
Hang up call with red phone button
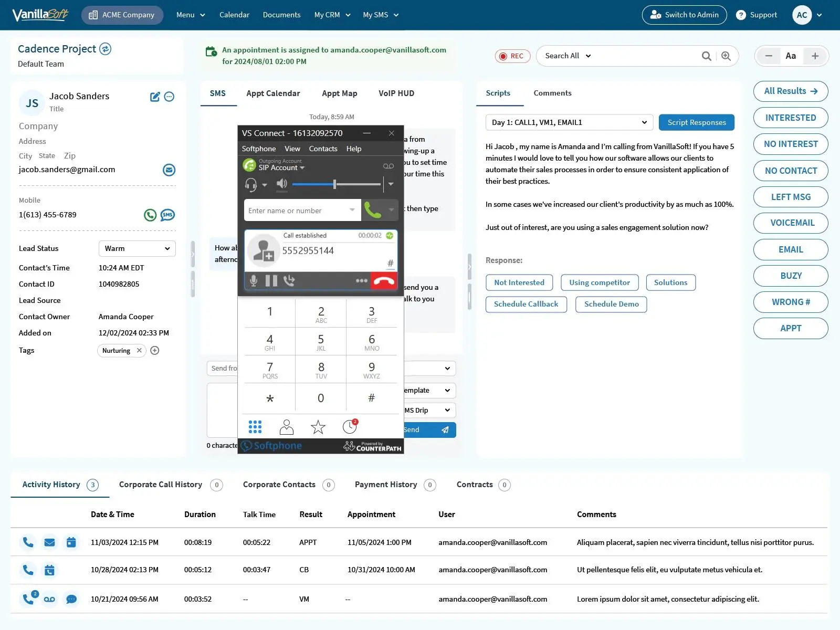(384, 281)
